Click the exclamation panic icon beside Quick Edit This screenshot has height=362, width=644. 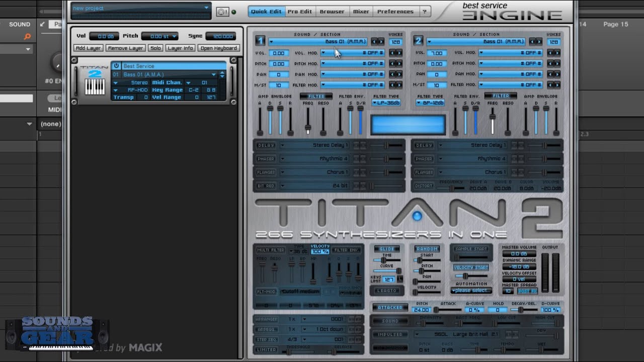tap(221, 12)
